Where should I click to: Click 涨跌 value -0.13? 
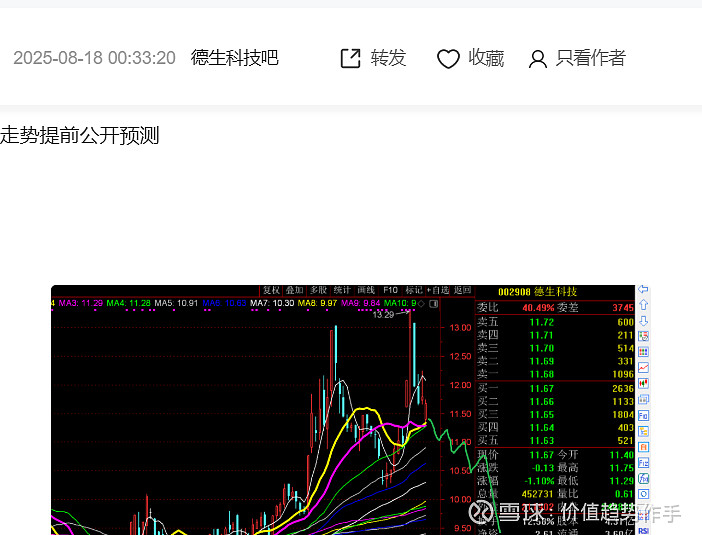pos(543,468)
